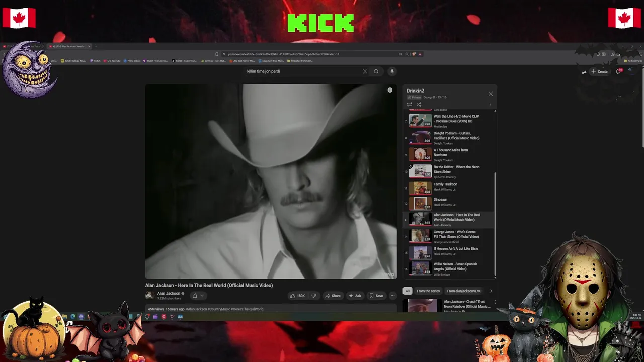
Task: Click the playlist panel scrollbar
Action: [495, 224]
